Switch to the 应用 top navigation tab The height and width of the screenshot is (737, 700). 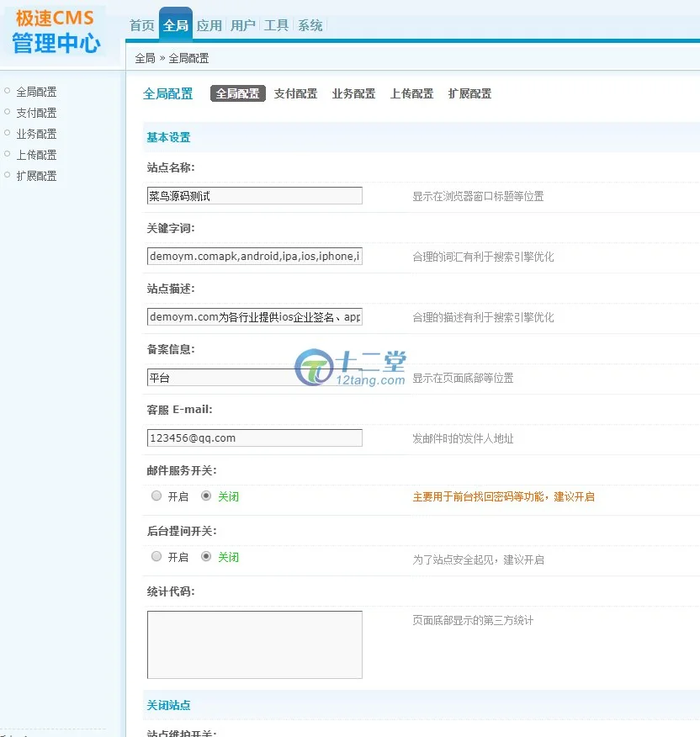pyautogui.click(x=209, y=25)
